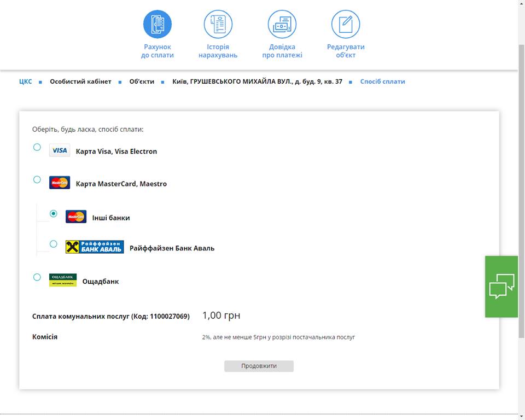Navigate to Об'єкти breadcrumb

[x=142, y=81]
